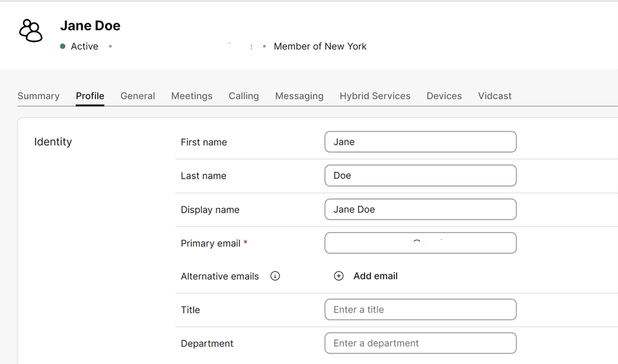The height and width of the screenshot is (364, 618).
Task: Click the Active status text
Action: [x=84, y=46]
